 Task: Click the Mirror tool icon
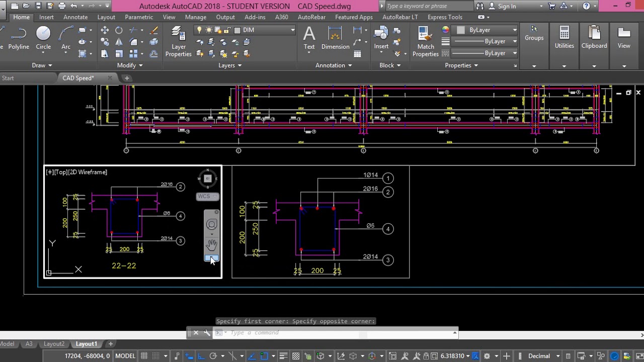[119, 42]
